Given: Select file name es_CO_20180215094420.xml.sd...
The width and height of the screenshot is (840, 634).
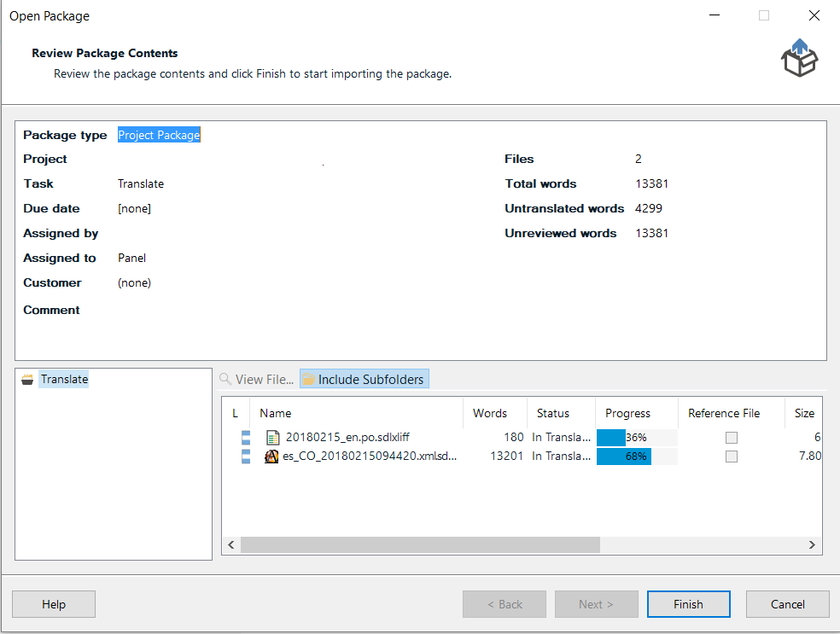Looking at the screenshot, I should (370, 457).
